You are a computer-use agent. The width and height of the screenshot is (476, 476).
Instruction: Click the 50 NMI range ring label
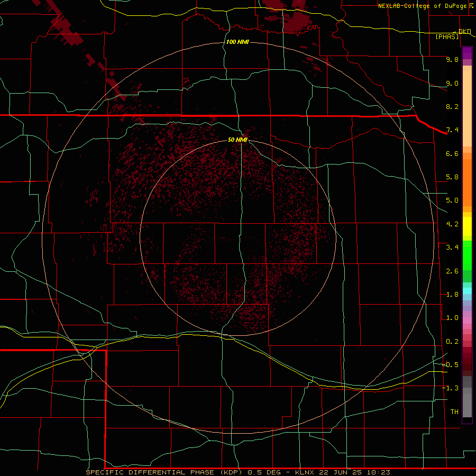pos(237,140)
